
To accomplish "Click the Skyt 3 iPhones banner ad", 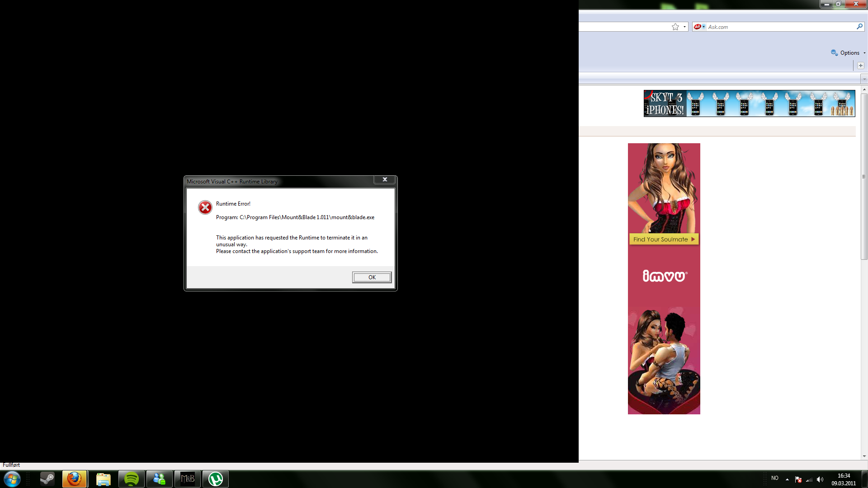I will pyautogui.click(x=749, y=103).
